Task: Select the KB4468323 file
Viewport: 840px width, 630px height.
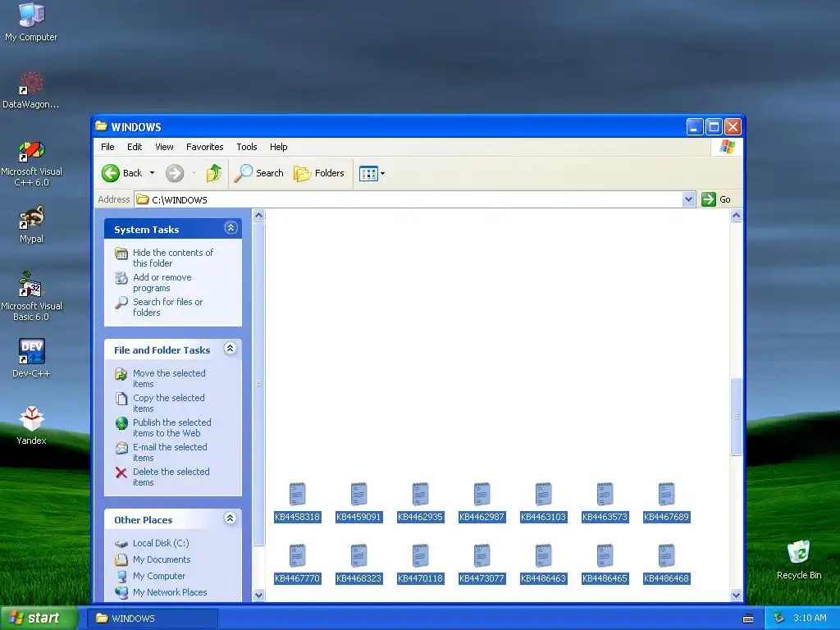Action: (359, 564)
